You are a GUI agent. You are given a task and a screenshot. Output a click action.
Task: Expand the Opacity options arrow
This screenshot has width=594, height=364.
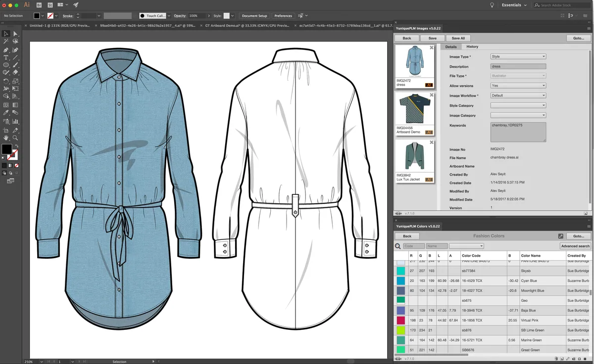coord(208,16)
